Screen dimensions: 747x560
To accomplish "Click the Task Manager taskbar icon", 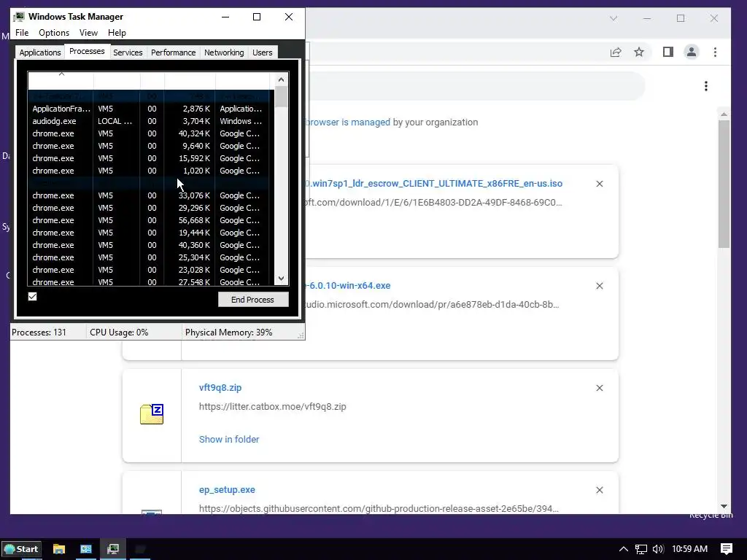I will (x=113, y=549).
